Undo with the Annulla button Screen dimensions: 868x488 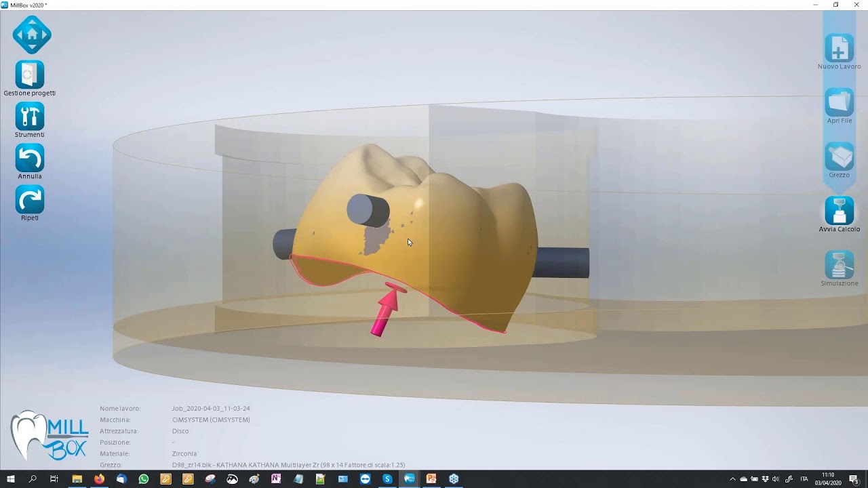click(x=29, y=158)
